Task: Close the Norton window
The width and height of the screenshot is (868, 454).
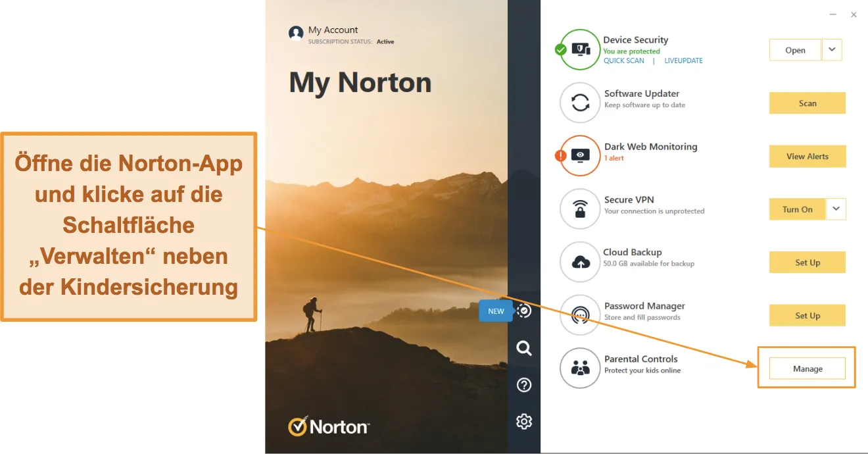Action: click(x=854, y=14)
